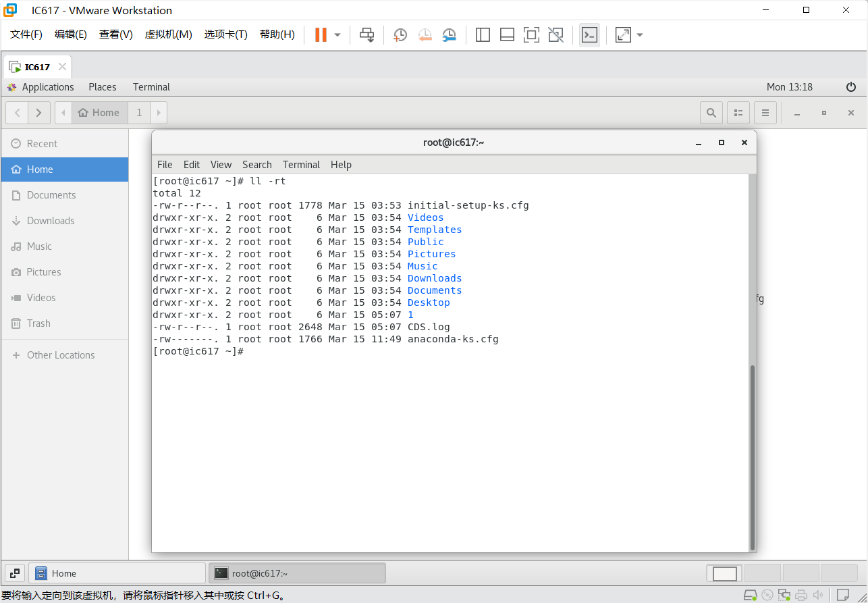Open the terminal Help menu
The height and width of the screenshot is (603, 868).
coord(341,165)
